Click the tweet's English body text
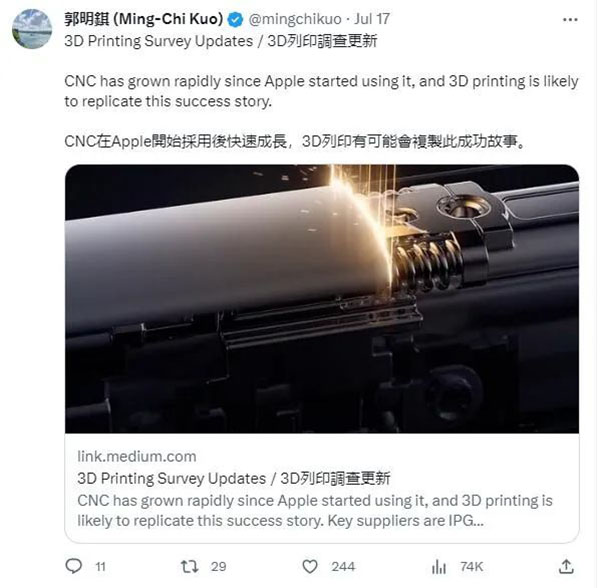The height and width of the screenshot is (588, 600). pyautogui.click(x=321, y=91)
